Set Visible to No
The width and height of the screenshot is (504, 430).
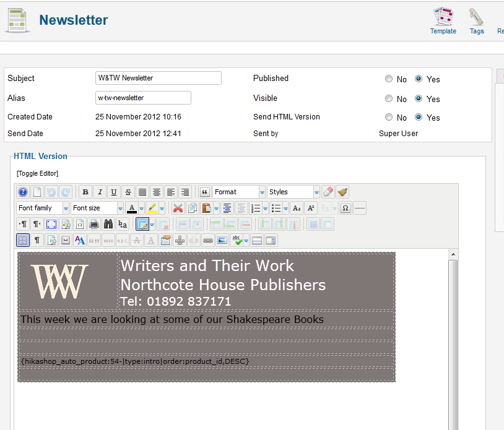(389, 98)
